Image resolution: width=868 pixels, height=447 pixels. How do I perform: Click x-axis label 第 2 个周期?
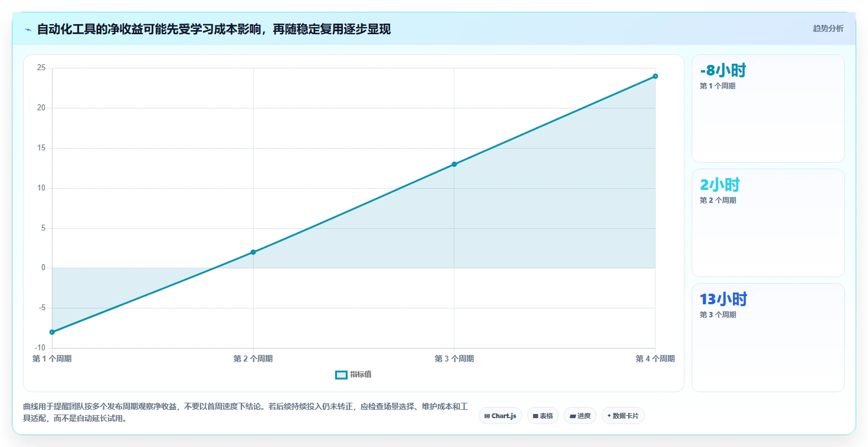(x=253, y=359)
